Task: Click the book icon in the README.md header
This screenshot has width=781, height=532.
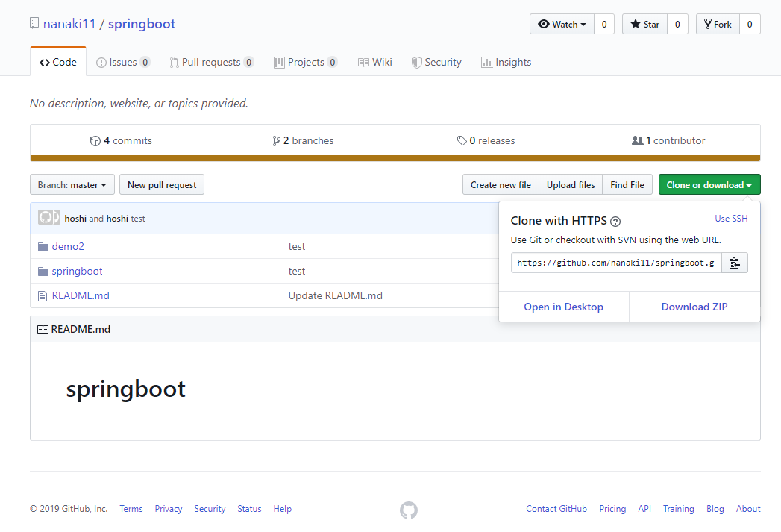Action: coord(43,329)
